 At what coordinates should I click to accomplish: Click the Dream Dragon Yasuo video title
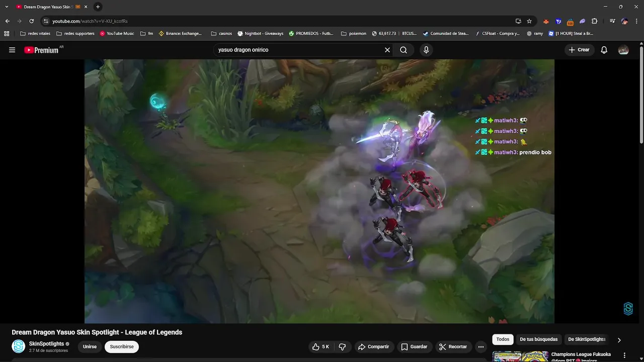(97, 332)
